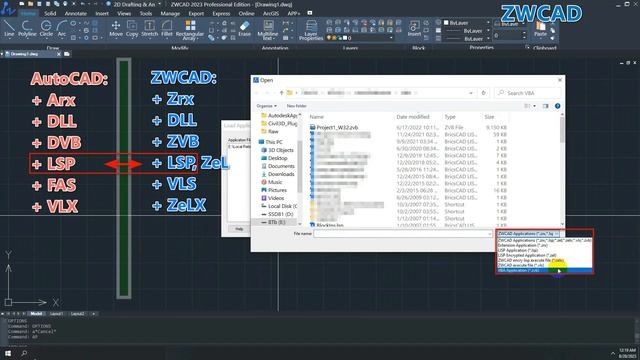Switch to the Express ribbon tab

[x=221, y=13]
